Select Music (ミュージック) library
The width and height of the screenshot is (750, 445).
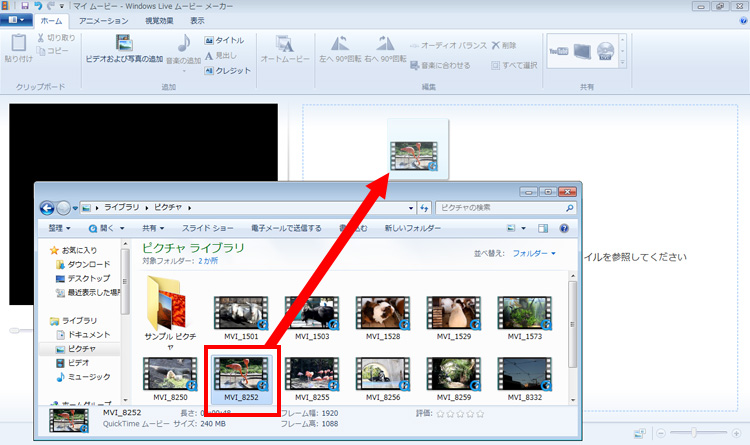tap(83, 377)
